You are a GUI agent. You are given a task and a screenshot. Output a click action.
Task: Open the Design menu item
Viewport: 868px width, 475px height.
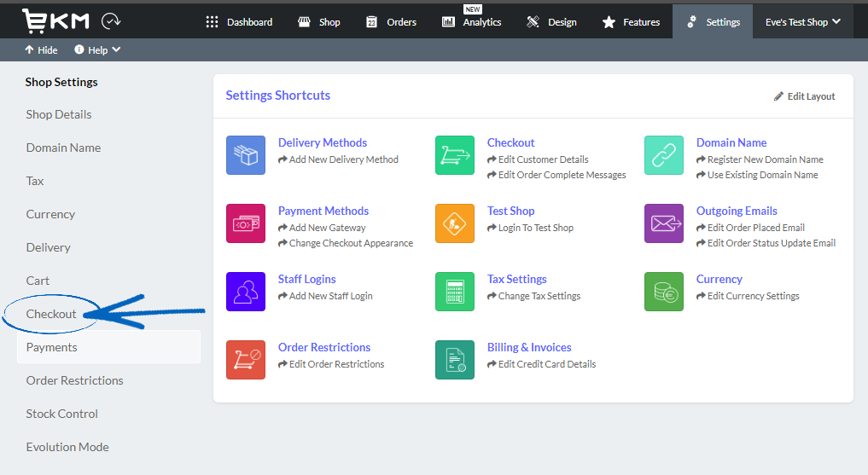point(551,22)
